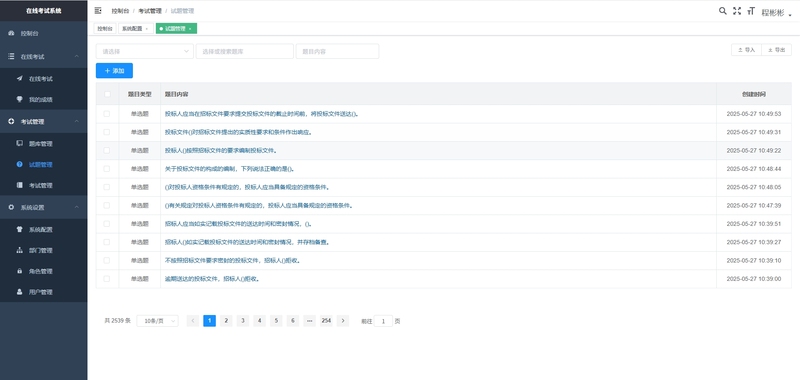Collapse the 考试管理 sidebar group chevron

[77, 121]
